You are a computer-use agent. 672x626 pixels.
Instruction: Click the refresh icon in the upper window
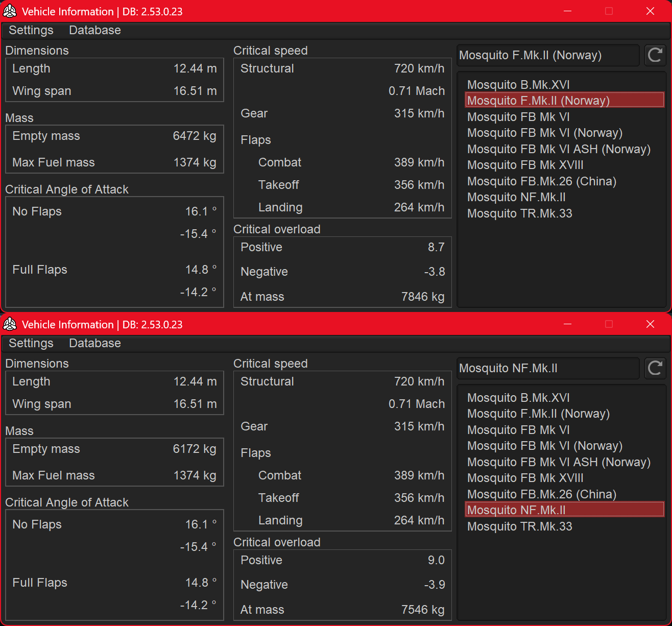point(655,55)
